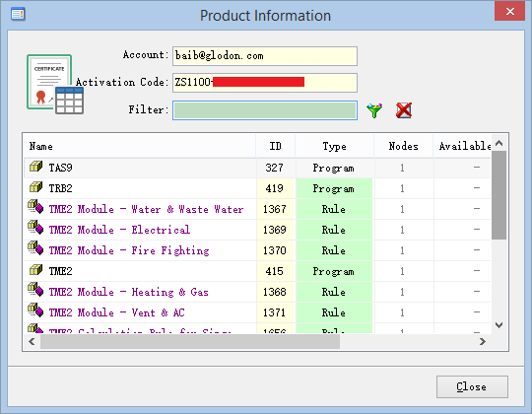This screenshot has width=532, height=414.
Task: Select 'TME2 Module - Electrical' row
Action: point(119,230)
